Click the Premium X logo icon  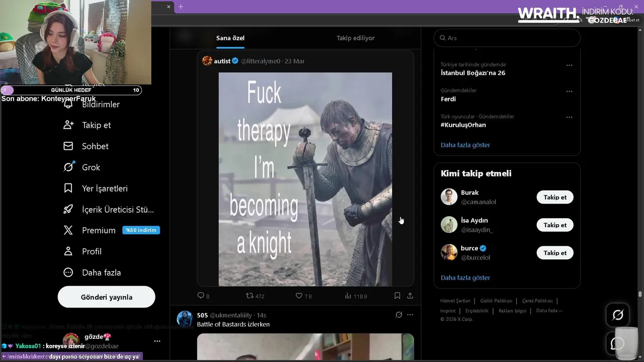coord(68,230)
